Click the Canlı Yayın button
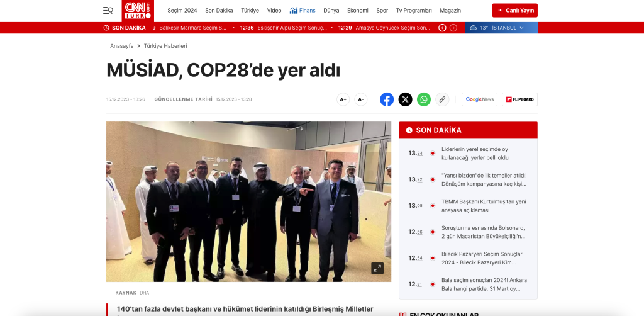 click(514, 11)
